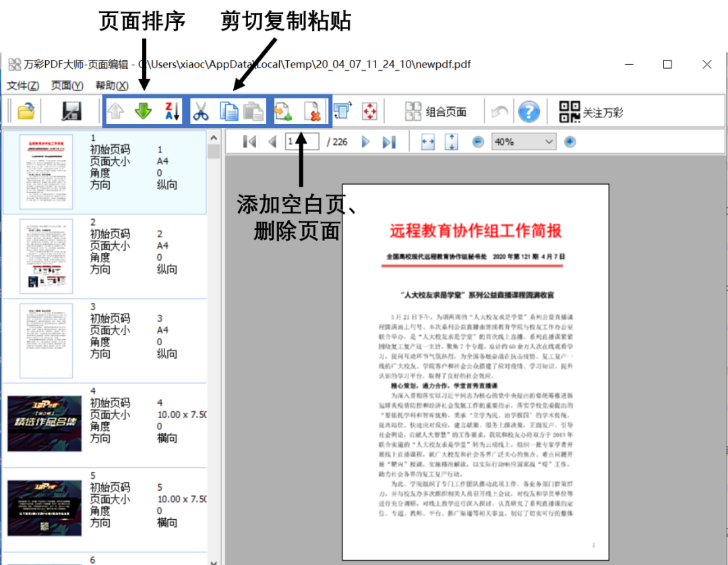728x565 pixels.
Task: Fit the page to width
Action: click(427, 142)
